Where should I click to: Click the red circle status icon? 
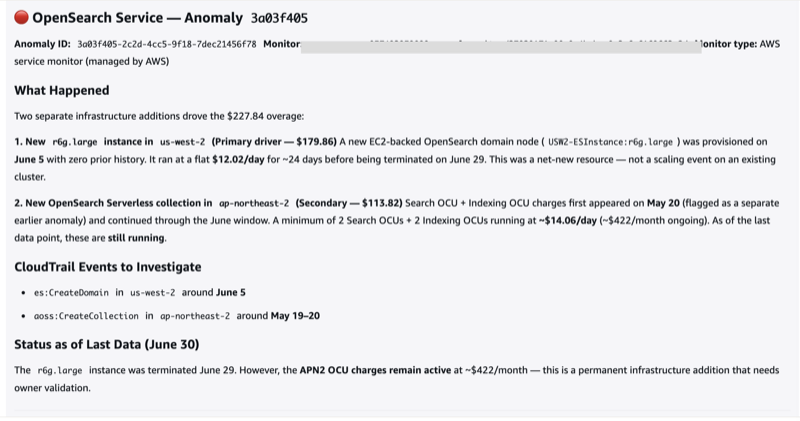click(x=21, y=17)
